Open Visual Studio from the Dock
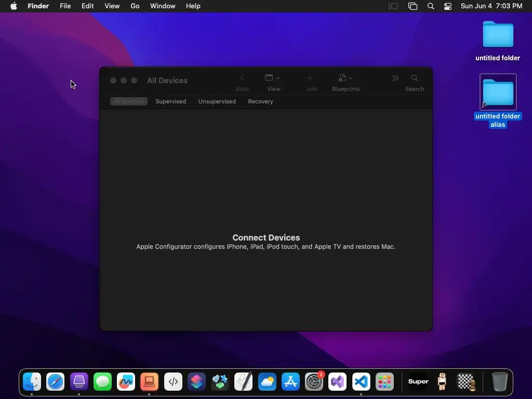532x399 pixels. [x=338, y=382]
